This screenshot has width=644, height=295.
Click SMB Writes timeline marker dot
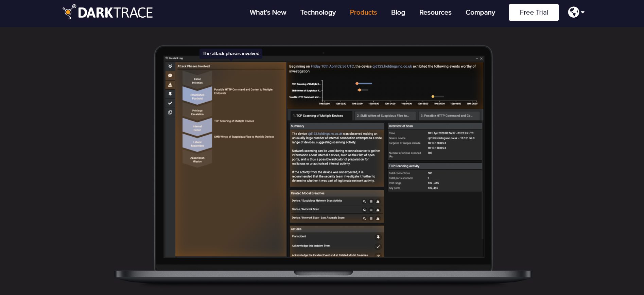[x=360, y=90]
